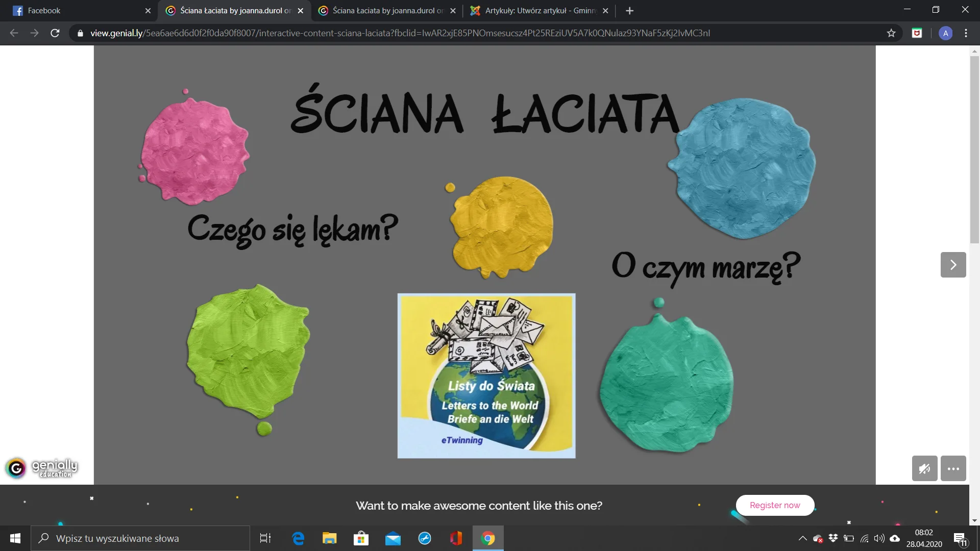Viewport: 980px width, 551px height.
Task: Toggle the OneDrive sync cloud icon
Action: click(895, 538)
